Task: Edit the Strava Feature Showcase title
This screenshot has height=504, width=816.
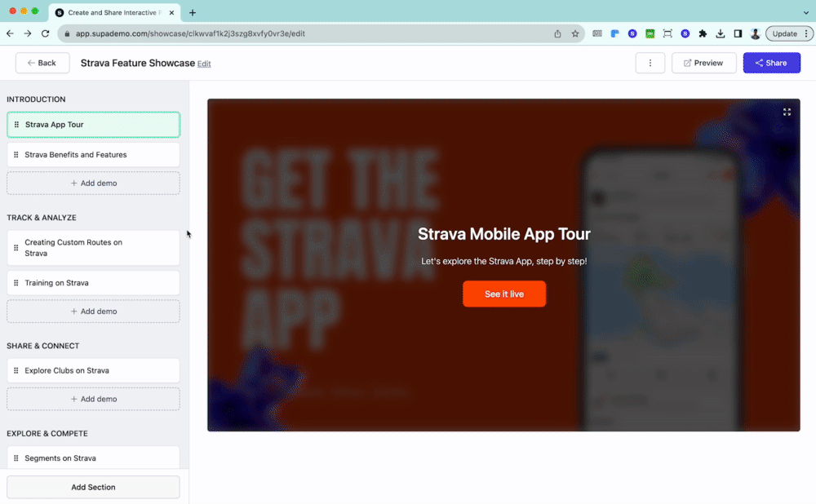Action: coord(204,64)
